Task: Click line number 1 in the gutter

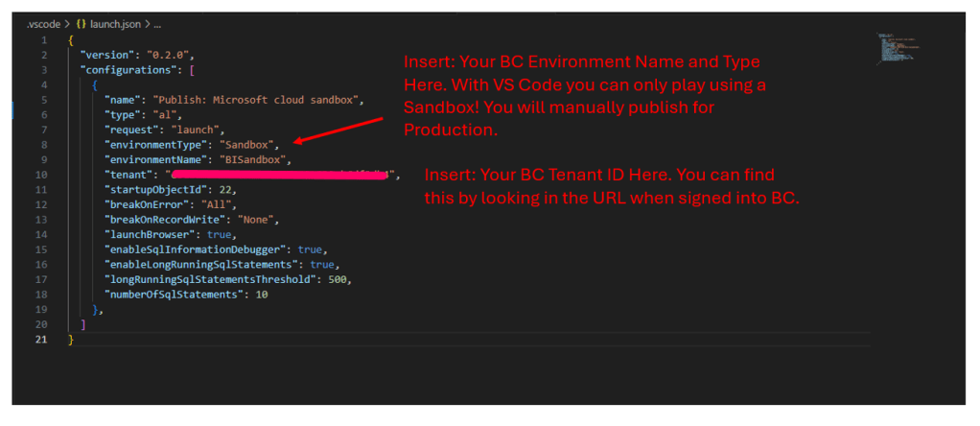Action: pos(43,40)
